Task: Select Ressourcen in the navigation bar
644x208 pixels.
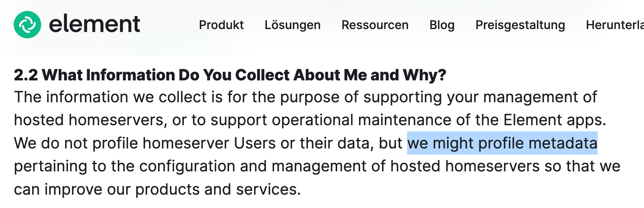Action: [375, 25]
